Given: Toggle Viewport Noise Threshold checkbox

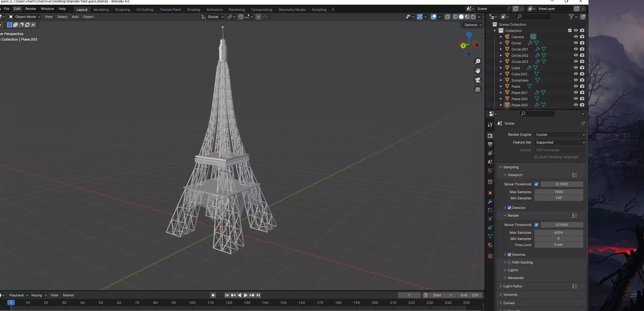Looking at the screenshot, I should pos(536,184).
